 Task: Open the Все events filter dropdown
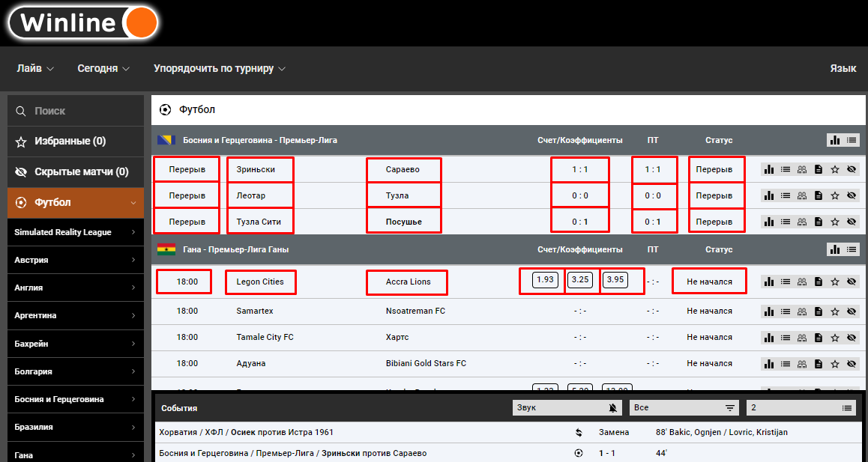click(x=684, y=408)
